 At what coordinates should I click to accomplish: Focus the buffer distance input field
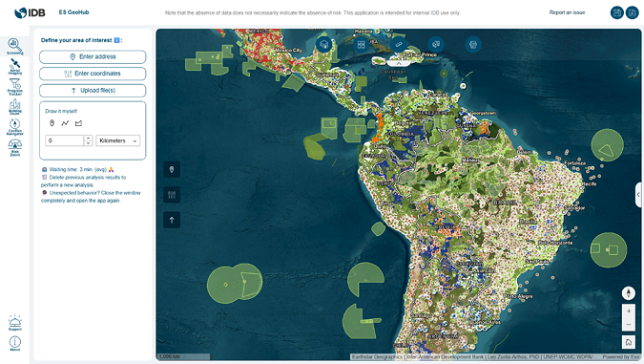[65, 140]
